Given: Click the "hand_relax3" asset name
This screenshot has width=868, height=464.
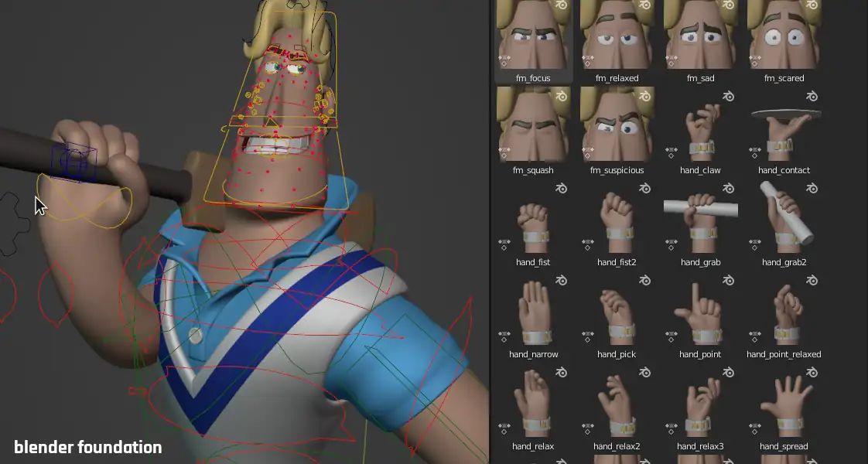Looking at the screenshot, I should click(x=700, y=446).
